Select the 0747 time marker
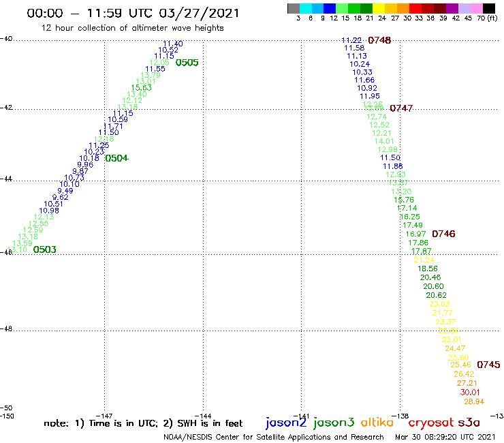 401,108
